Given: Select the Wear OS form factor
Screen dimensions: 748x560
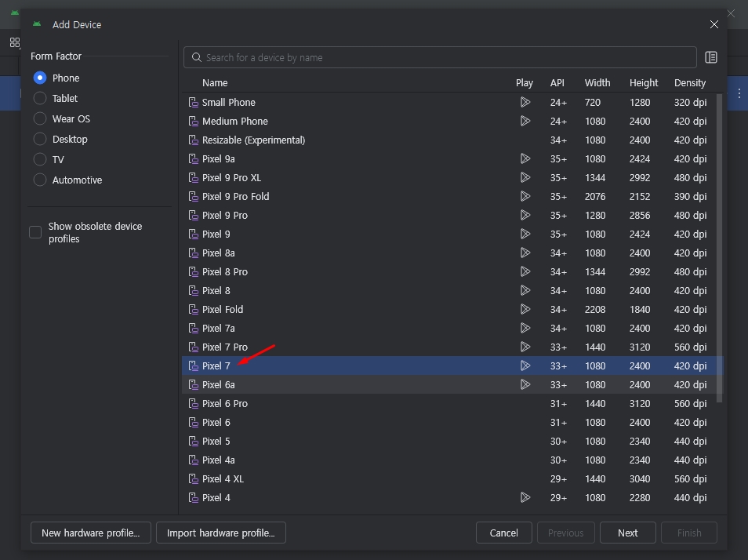Looking at the screenshot, I should 40,118.
